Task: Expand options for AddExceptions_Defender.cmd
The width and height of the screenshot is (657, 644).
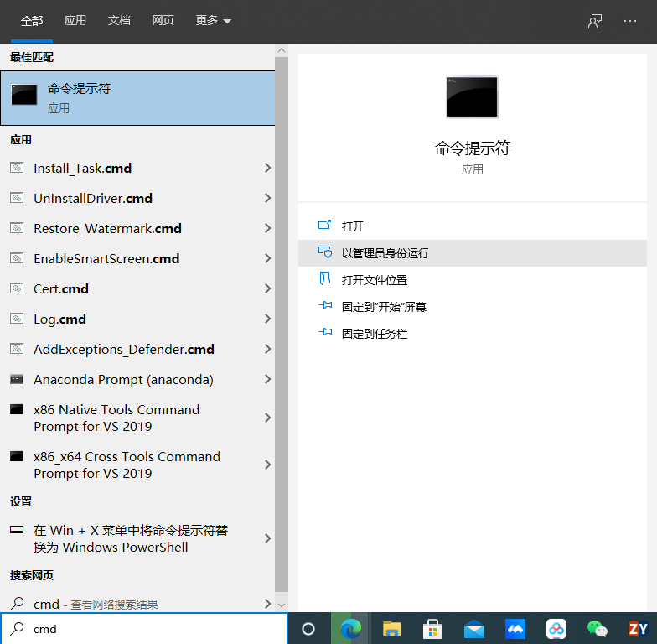Action: point(267,349)
